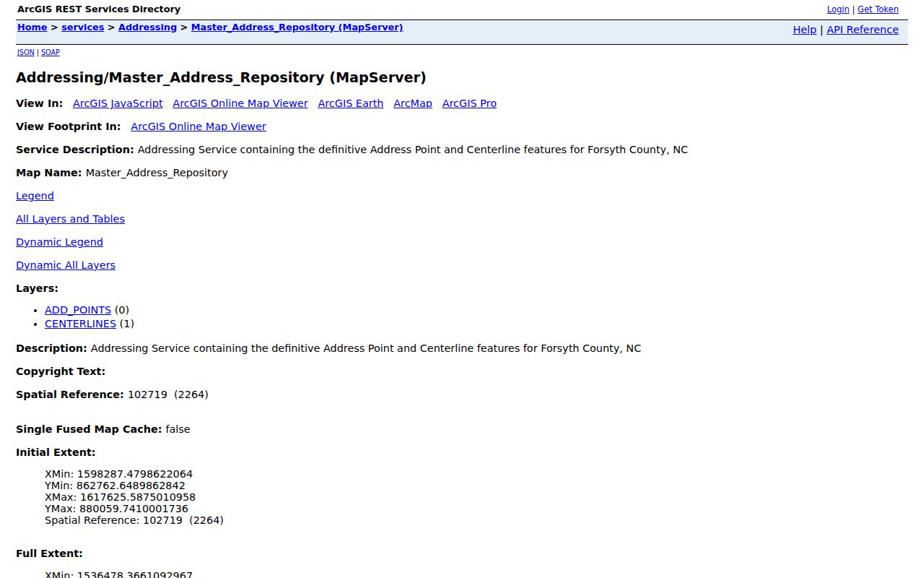The image size is (924, 578).
Task: Open Dynamic All Layers link
Action: tap(66, 265)
